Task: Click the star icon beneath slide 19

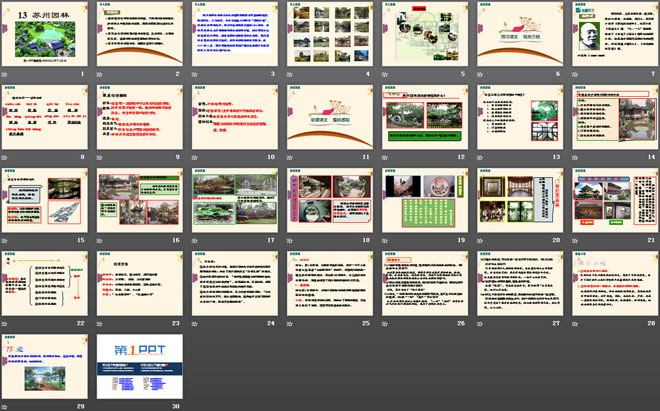Action: pos(384,240)
